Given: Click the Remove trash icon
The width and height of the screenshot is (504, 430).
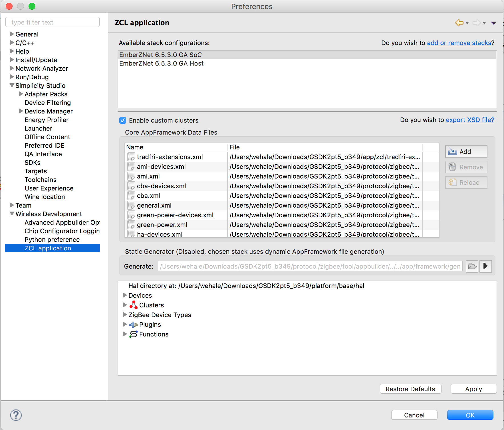Looking at the screenshot, I should pos(452,167).
